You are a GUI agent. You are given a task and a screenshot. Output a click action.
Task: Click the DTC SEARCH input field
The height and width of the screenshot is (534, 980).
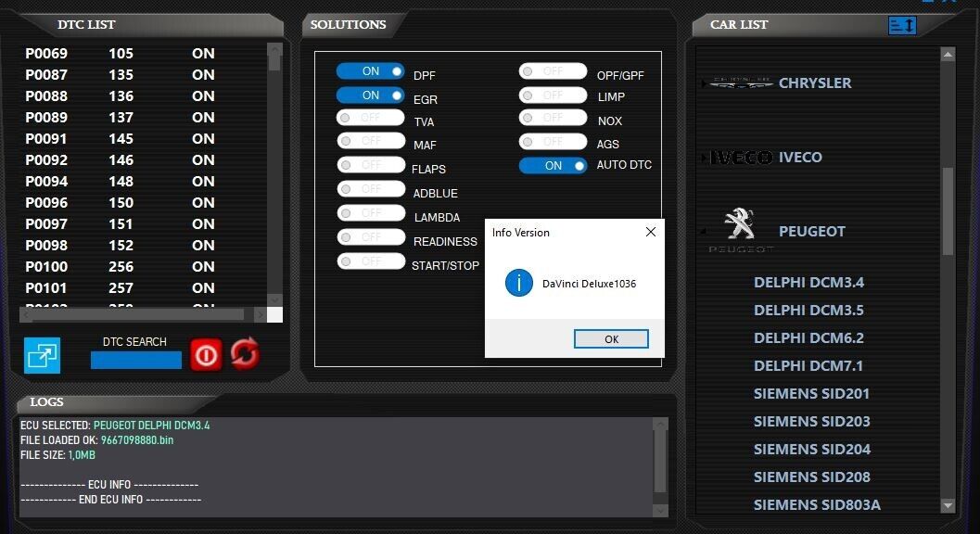[135, 361]
